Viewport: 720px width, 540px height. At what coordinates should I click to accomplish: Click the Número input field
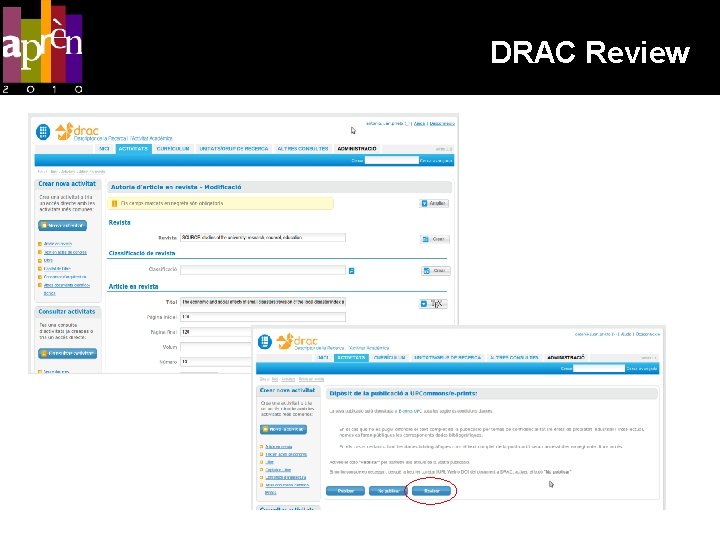click(x=216, y=362)
